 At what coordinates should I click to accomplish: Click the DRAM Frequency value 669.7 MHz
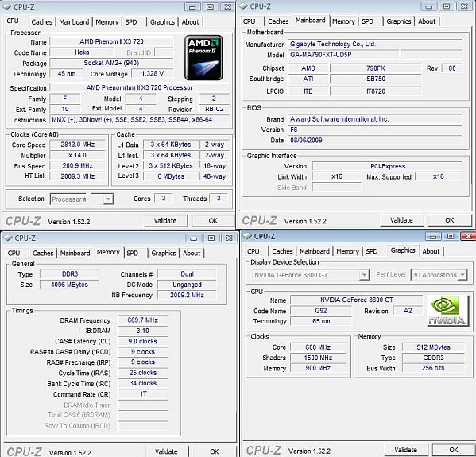(143, 320)
